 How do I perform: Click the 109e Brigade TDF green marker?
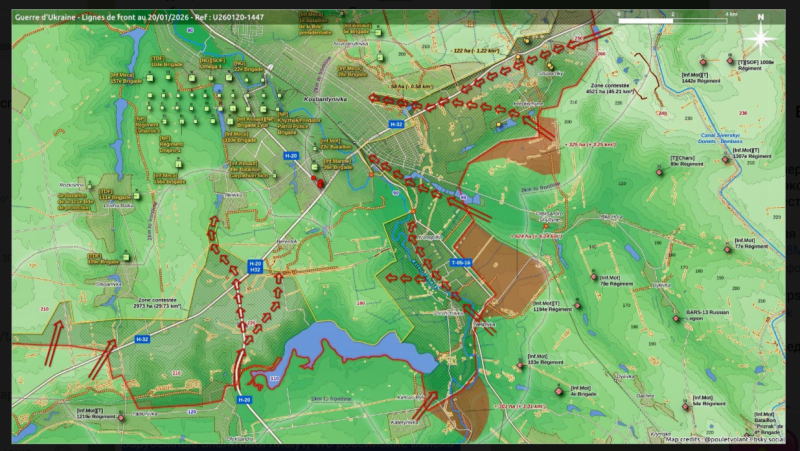pos(126,258)
